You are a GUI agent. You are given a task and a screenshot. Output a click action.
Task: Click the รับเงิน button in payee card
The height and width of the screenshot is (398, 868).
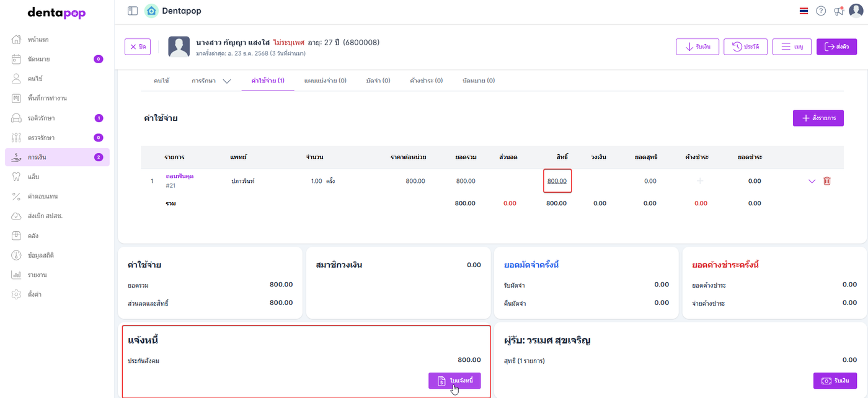coord(835,381)
